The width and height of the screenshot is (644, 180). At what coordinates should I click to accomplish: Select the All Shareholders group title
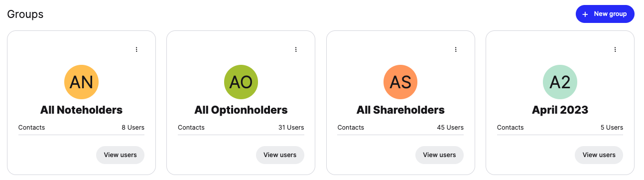(400, 110)
